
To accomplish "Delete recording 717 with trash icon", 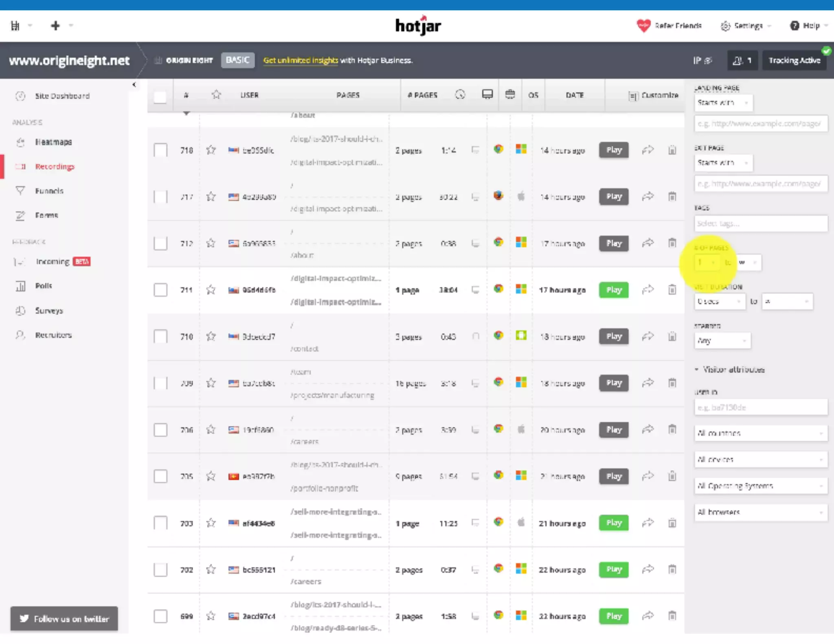I will coord(672,197).
